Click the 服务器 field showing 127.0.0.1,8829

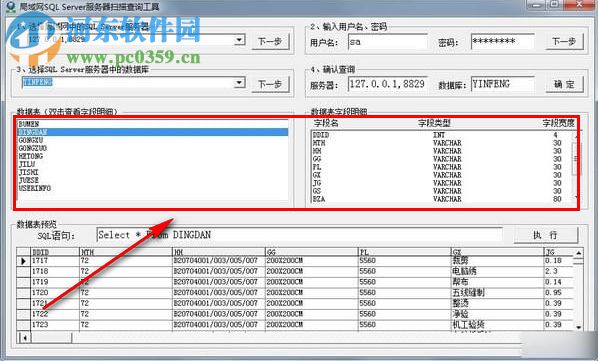[387, 84]
